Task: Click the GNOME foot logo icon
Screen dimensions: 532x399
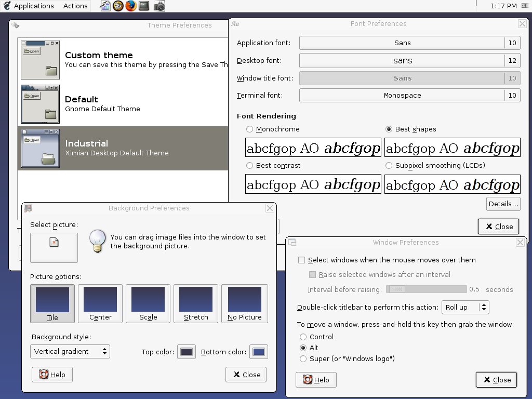Action: pos(7,6)
